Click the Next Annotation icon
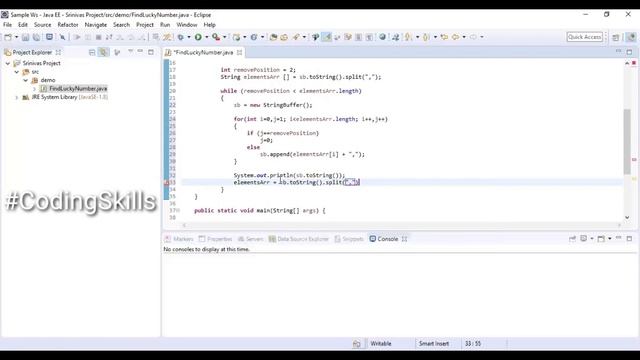The image size is (640, 360). [408, 37]
